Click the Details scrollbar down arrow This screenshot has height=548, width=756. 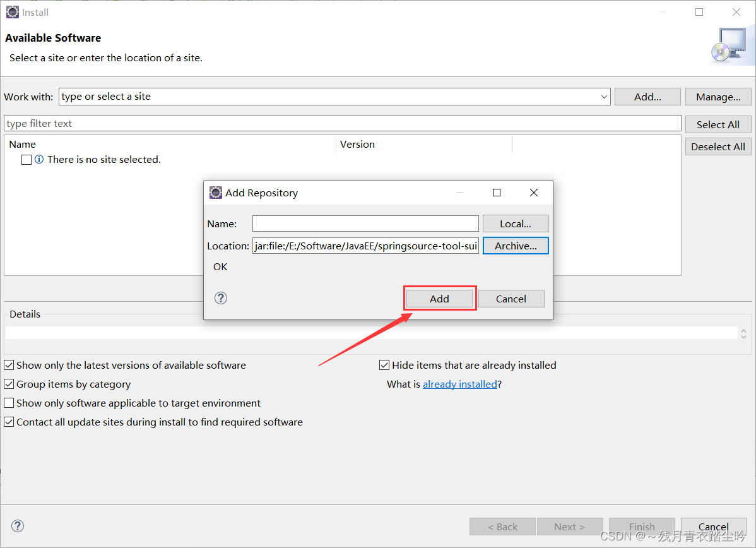pos(743,335)
